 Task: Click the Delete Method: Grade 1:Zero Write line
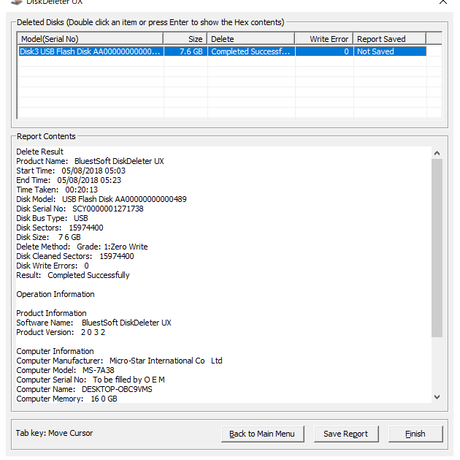[82, 247]
